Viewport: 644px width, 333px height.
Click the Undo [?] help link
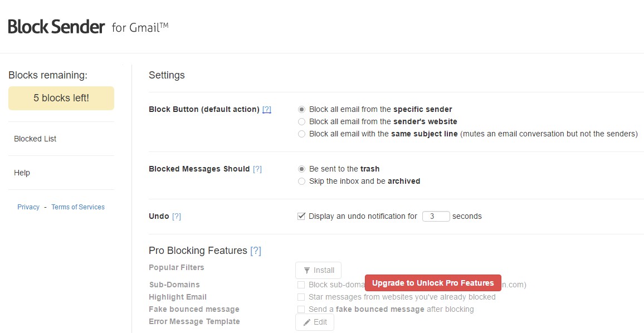(x=177, y=216)
